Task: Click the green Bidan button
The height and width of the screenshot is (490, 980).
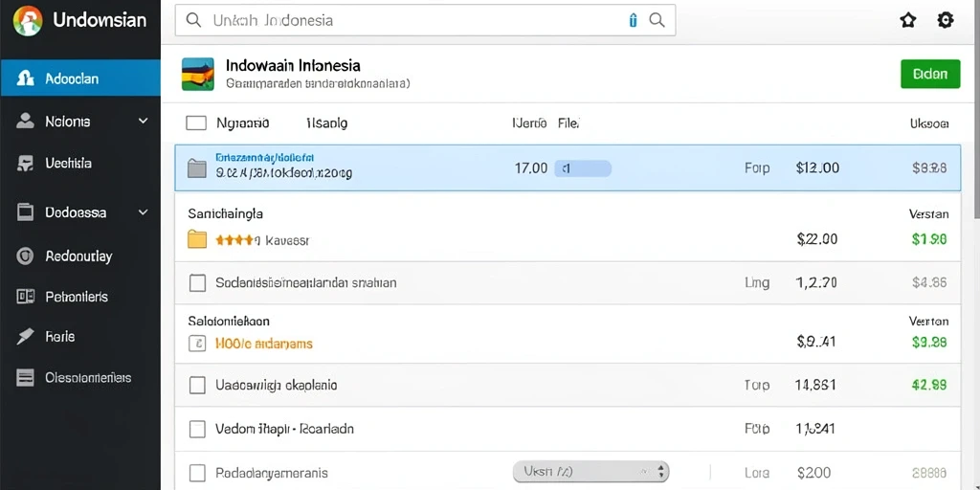Action: pyautogui.click(x=930, y=74)
